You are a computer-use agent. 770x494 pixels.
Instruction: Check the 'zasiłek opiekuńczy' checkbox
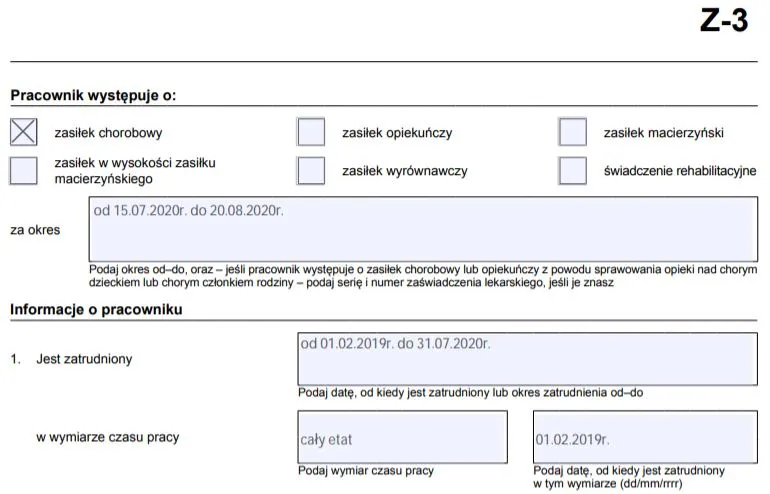[311, 132]
